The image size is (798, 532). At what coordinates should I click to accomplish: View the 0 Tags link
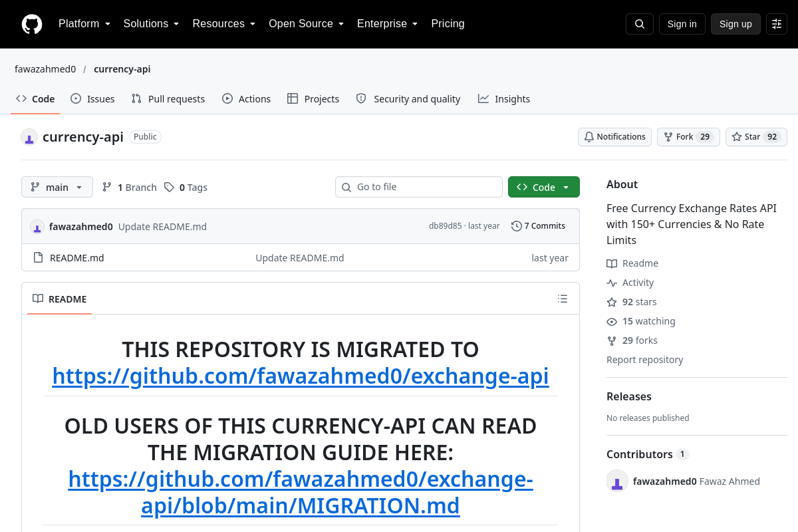click(x=186, y=188)
